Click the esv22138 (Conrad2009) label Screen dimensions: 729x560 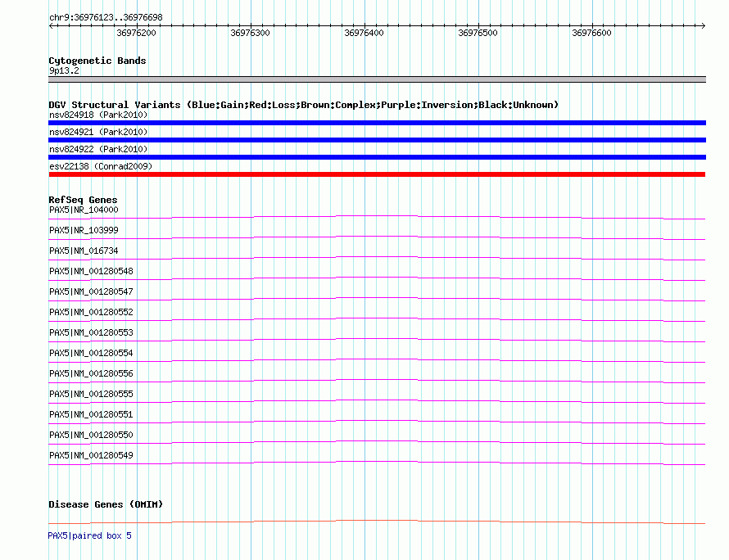[101, 166]
